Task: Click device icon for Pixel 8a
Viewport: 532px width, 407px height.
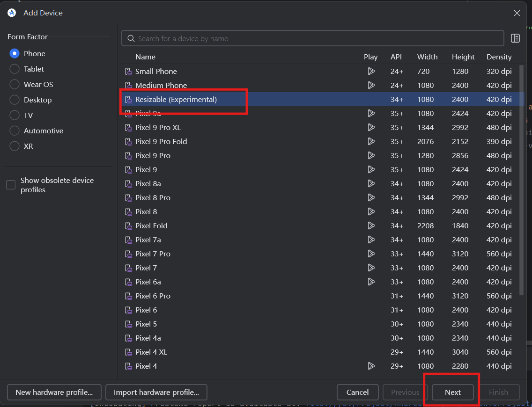Action: point(128,184)
